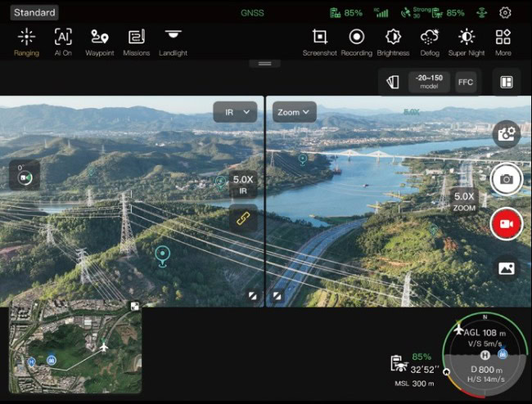Tap gimbal angle 0° indicator
Image resolution: width=532 pixels, height=404 pixels.
[25, 175]
